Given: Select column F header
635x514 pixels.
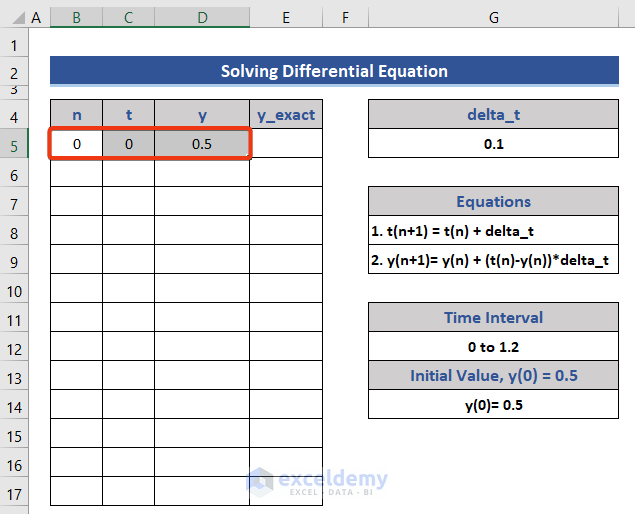Looking at the screenshot, I should pos(345,17).
